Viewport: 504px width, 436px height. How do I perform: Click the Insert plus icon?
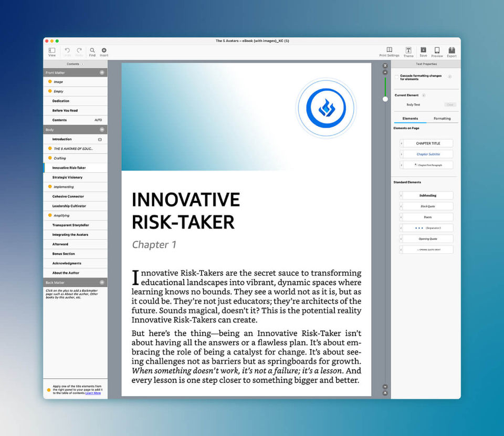[104, 50]
